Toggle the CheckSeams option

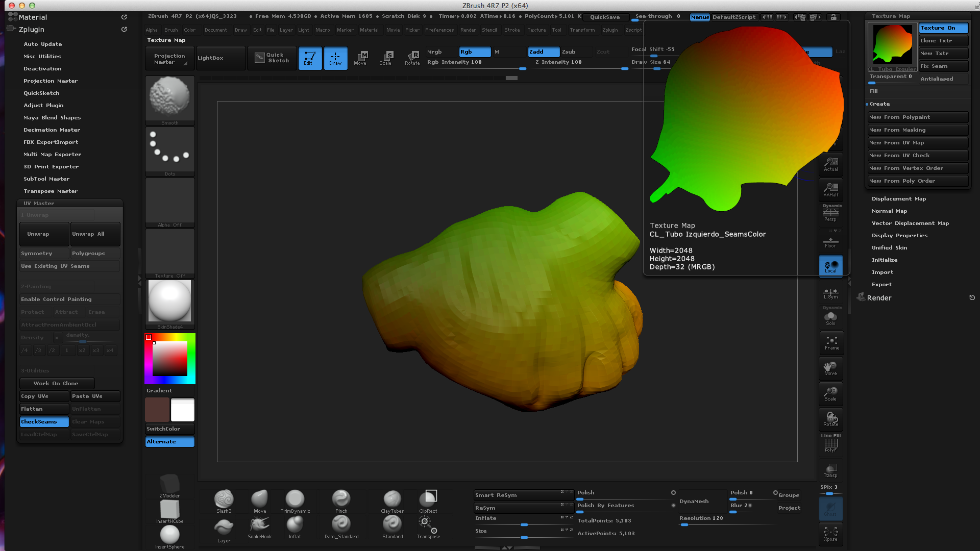[44, 422]
